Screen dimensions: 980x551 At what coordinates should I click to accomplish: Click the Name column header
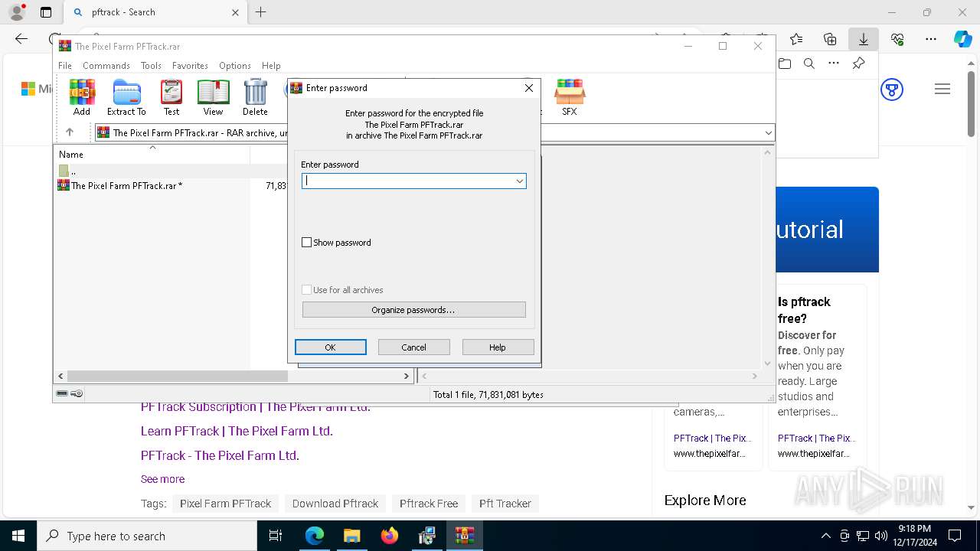pos(152,155)
